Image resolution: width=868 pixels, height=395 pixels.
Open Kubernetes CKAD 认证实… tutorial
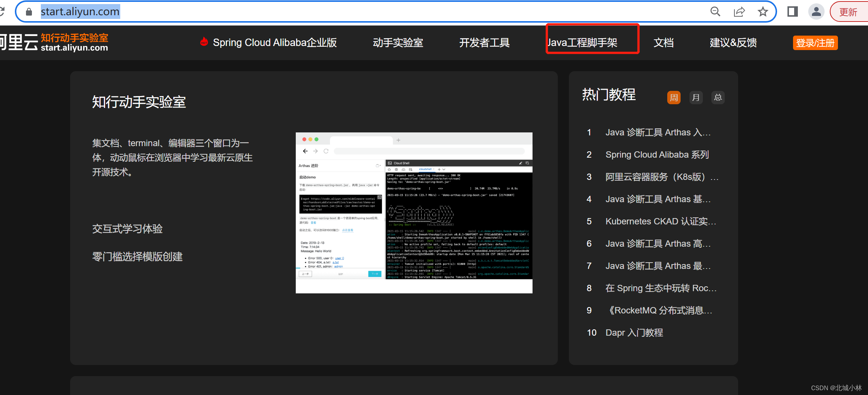[x=661, y=221]
